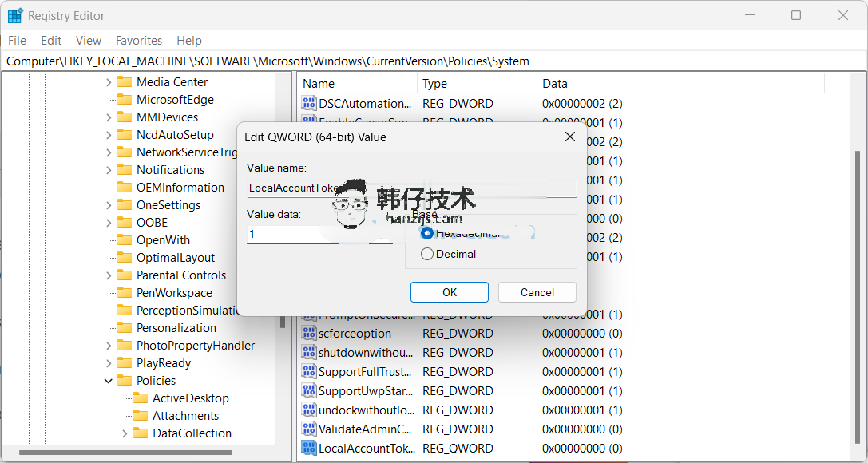The height and width of the screenshot is (463, 868).
Task: Click the Notifications folder icon
Action: point(125,170)
